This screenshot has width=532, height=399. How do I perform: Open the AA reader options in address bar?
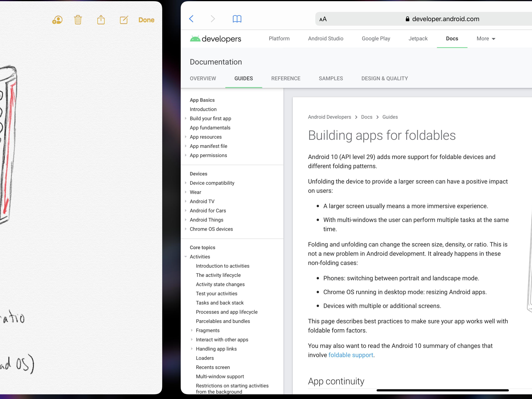coord(323,19)
